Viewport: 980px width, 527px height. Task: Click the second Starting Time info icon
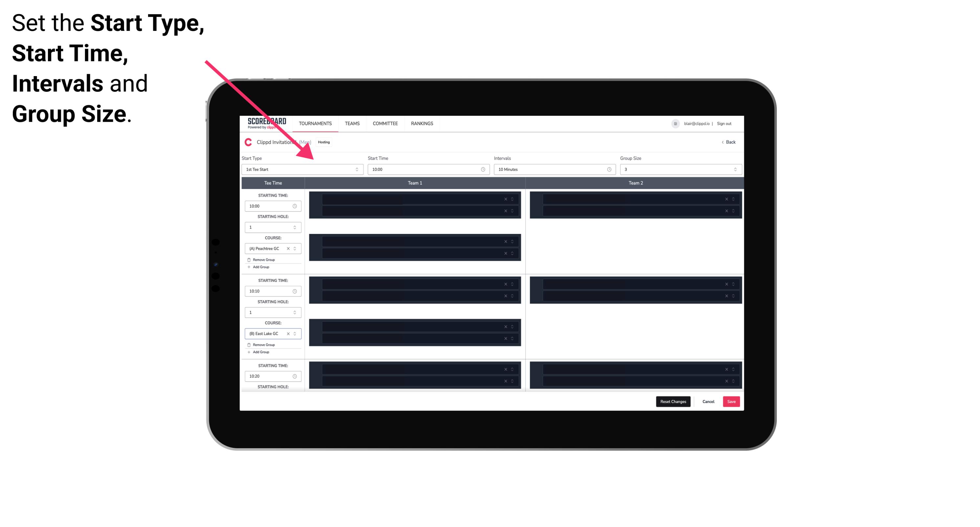coord(296,291)
